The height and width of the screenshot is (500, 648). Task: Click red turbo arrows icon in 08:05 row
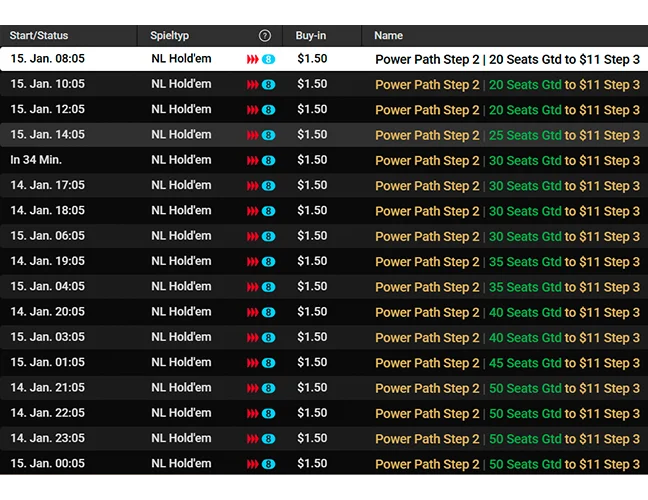coord(253,60)
